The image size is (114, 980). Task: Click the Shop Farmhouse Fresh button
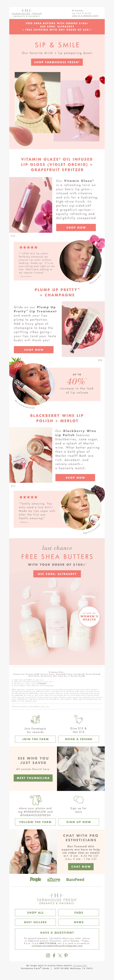point(57,62)
